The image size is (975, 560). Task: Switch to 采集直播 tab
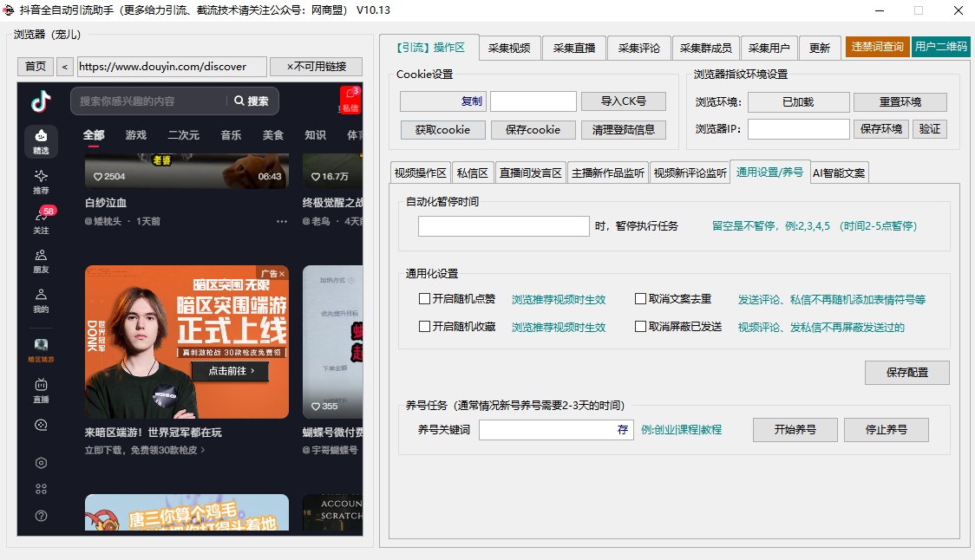click(x=574, y=48)
